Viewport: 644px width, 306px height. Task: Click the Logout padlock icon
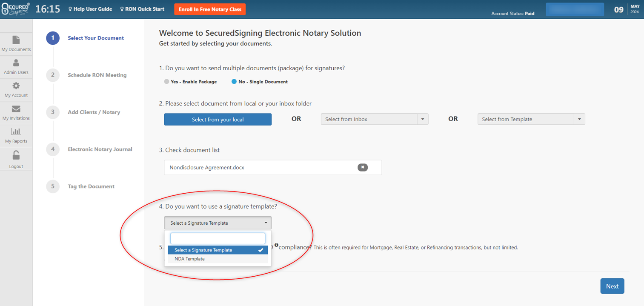[x=16, y=155]
